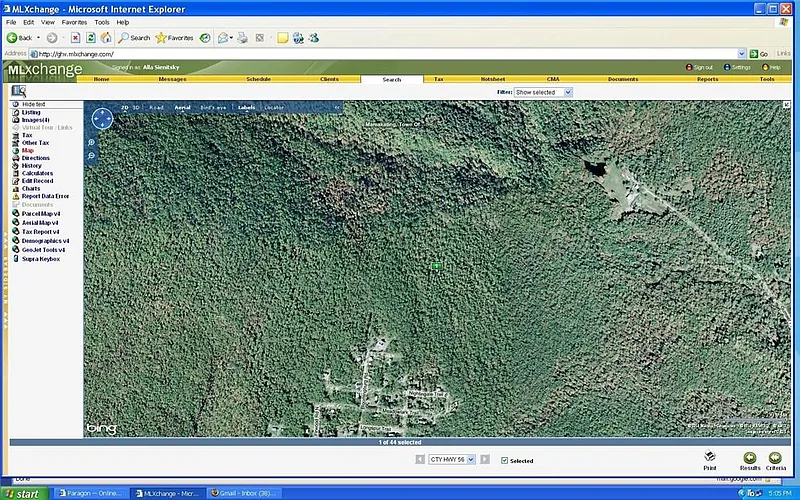The height and width of the screenshot is (500, 800).
Task: Expand the browser address bar dropdown
Action: point(742,54)
